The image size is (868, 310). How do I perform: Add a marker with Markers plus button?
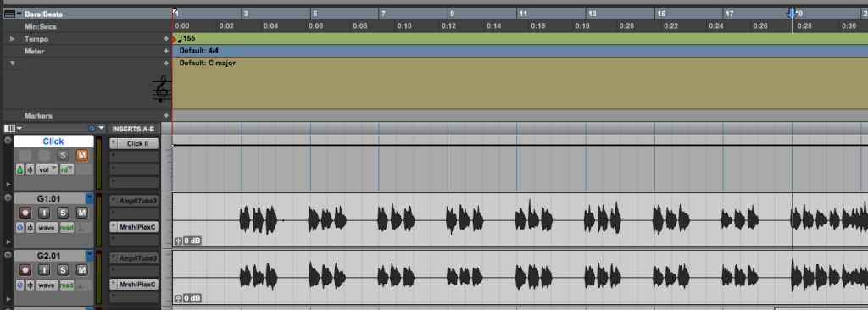click(x=165, y=116)
